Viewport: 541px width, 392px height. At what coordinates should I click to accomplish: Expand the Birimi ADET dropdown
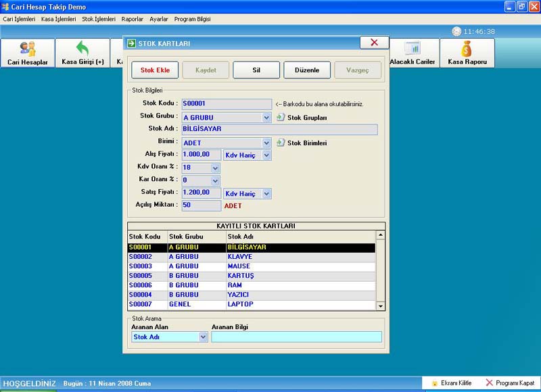click(266, 143)
